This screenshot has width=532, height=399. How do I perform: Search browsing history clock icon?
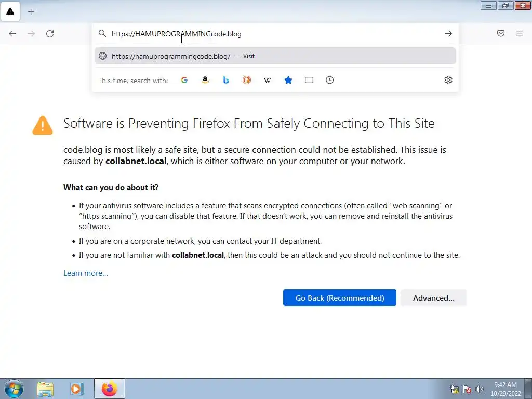click(x=330, y=80)
